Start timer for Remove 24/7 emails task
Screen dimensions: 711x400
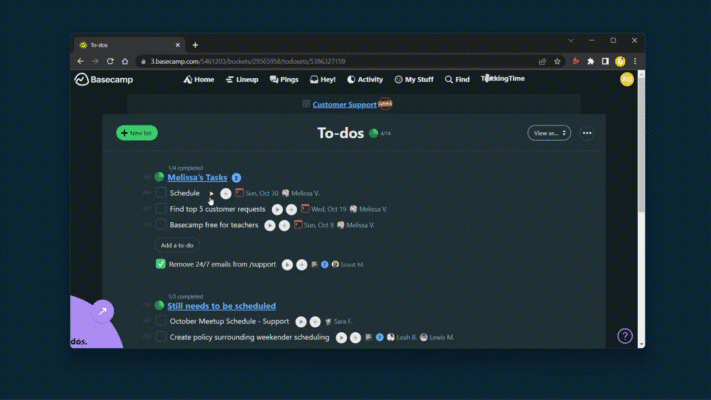pos(287,265)
